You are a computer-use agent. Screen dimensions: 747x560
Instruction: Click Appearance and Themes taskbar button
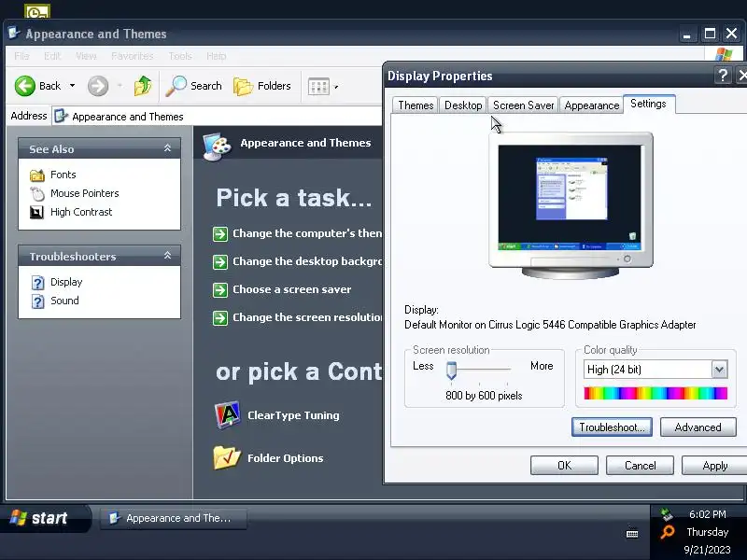[174, 518]
